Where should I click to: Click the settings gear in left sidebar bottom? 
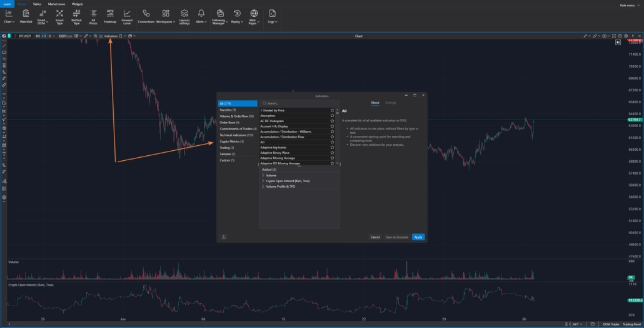(x=4, y=198)
